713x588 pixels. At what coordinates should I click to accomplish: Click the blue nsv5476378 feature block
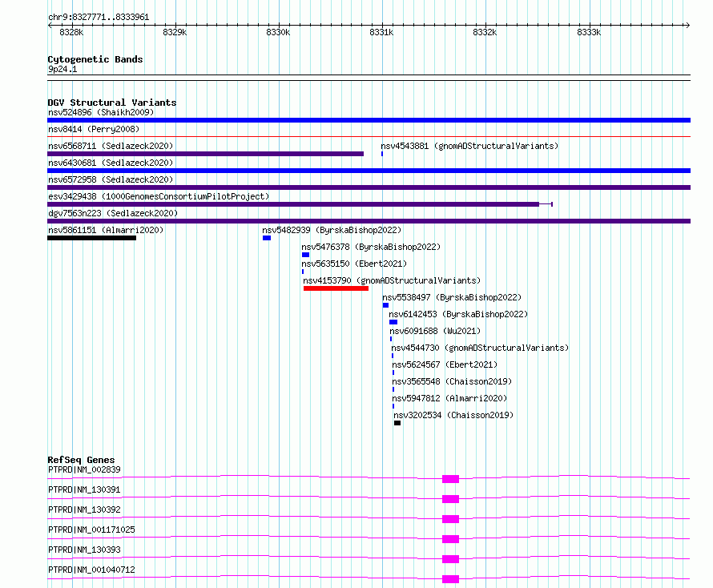tap(305, 255)
